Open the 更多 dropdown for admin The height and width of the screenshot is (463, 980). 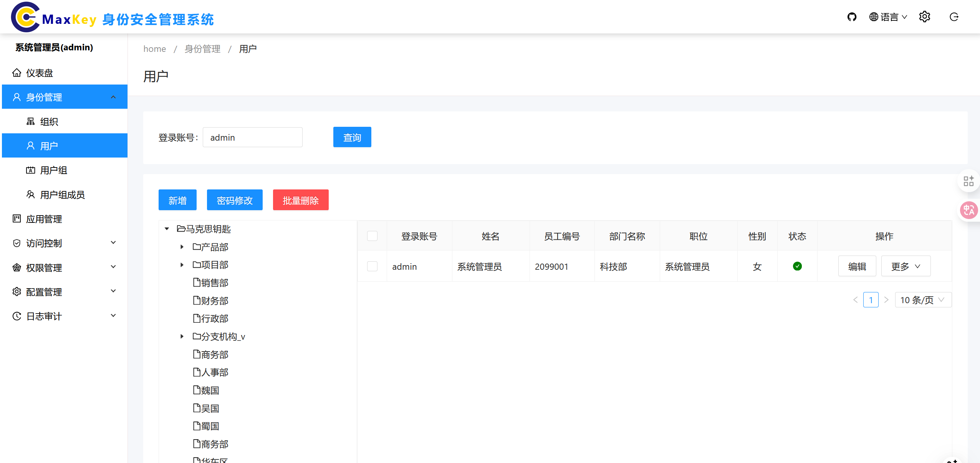(906, 266)
